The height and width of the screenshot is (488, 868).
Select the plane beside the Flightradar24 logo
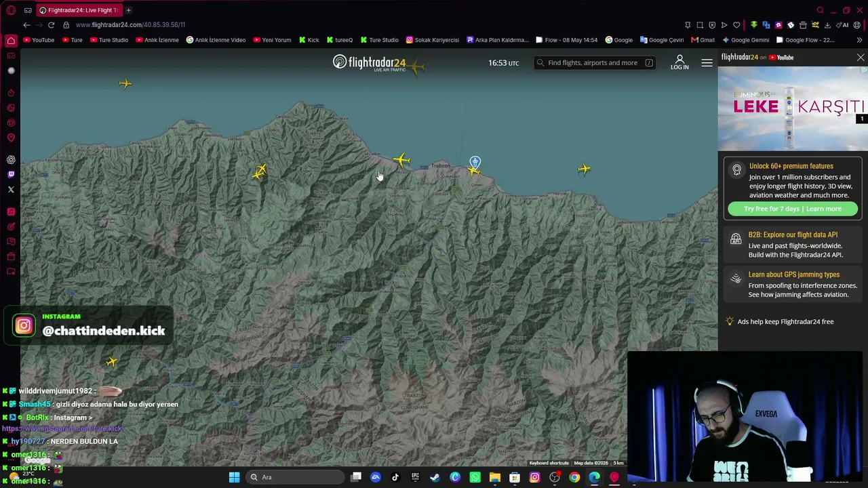(x=416, y=66)
